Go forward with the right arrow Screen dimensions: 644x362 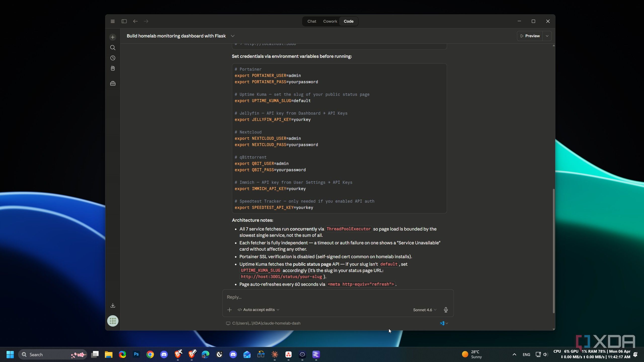point(146,21)
